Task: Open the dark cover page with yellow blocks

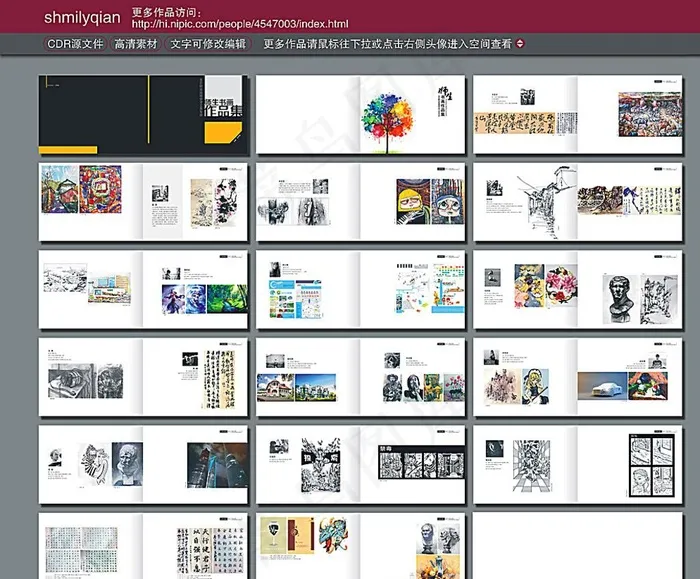Action: click(143, 115)
